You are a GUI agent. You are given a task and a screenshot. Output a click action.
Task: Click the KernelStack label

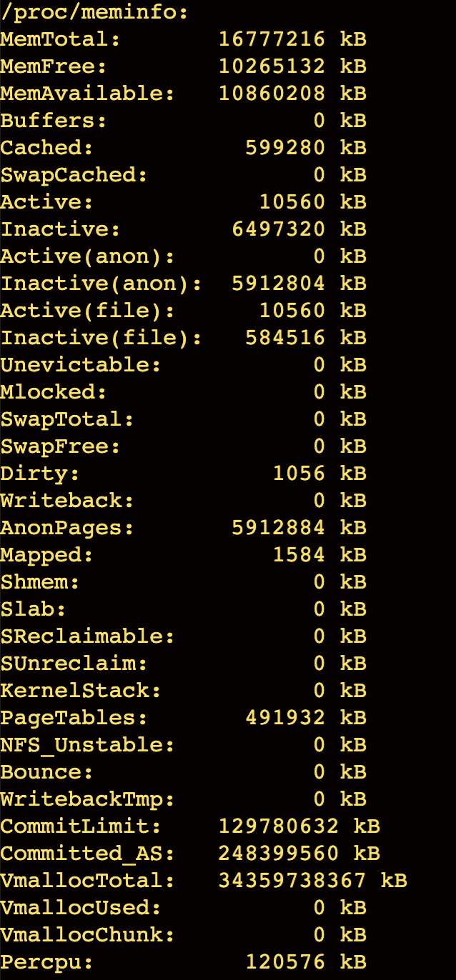click(x=81, y=691)
